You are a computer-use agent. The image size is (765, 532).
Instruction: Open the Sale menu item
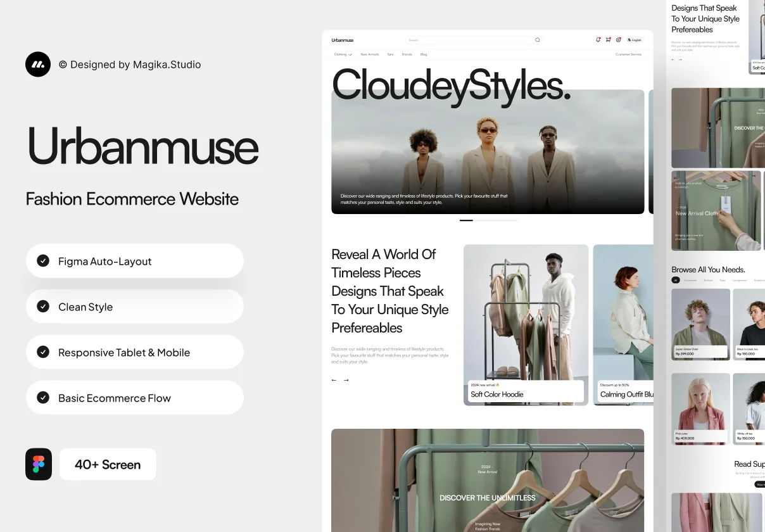coord(390,54)
